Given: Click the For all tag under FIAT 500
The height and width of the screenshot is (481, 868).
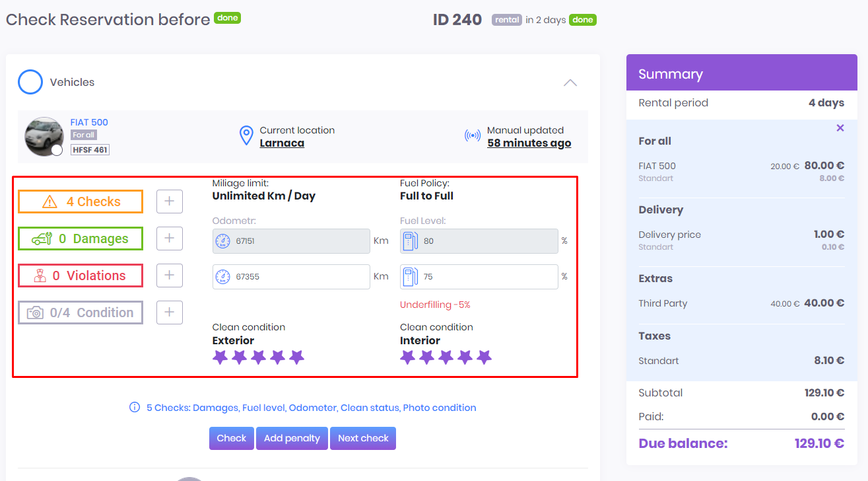Looking at the screenshot, I should [84, 135].
